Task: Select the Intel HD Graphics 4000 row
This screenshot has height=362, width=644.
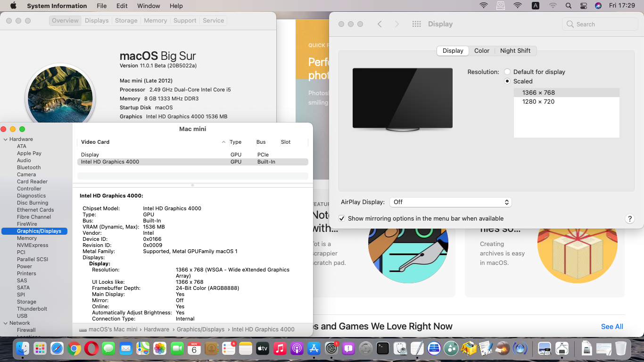Action: tap(192, 162)
